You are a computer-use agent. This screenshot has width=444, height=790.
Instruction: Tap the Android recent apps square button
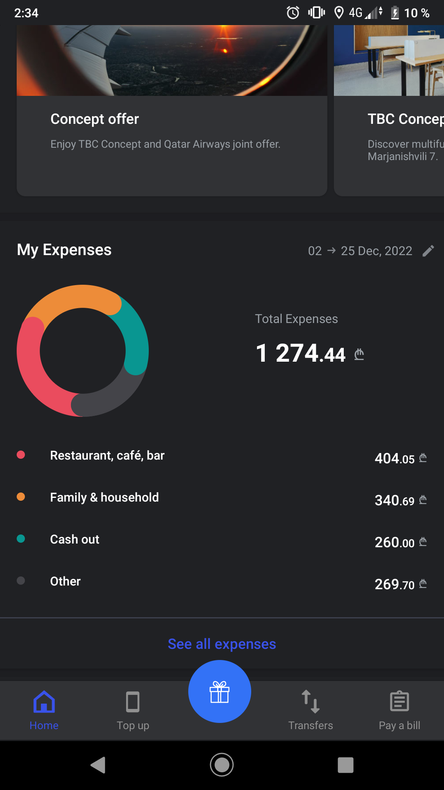(x=345, y=765)
